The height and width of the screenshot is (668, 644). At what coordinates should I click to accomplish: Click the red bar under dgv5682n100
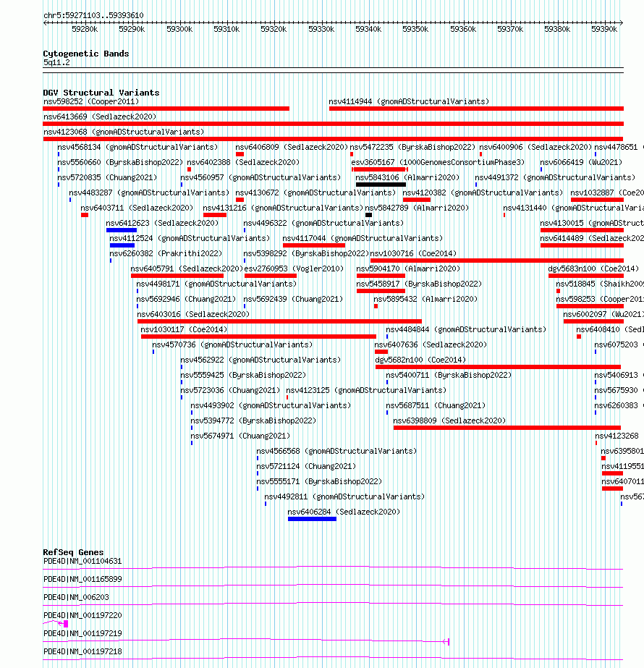[x=498, y=367]
